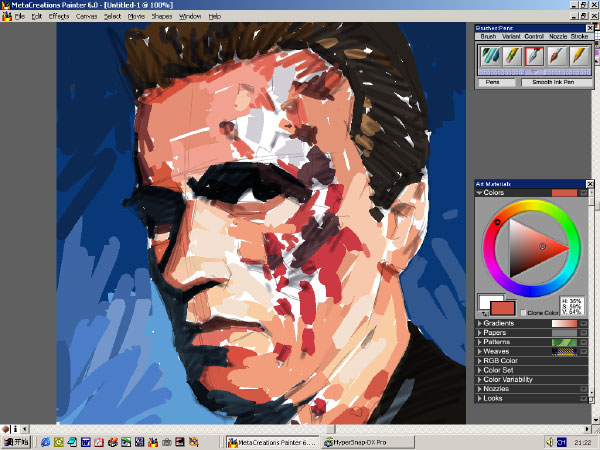Select the eraser-tipped pencil brush icon
The height and width of the screenshot is (450, 600).
[x=512, y=57]
